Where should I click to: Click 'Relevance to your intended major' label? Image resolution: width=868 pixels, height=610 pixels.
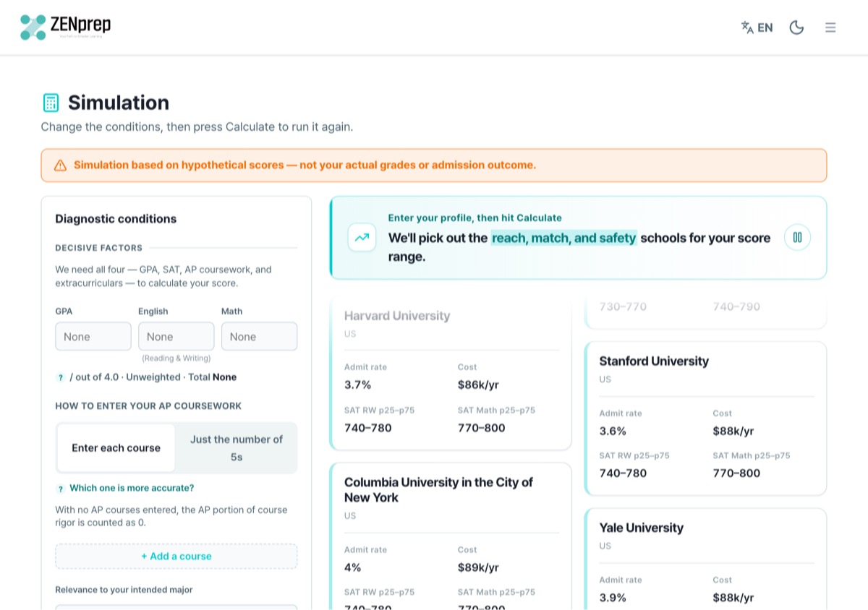coord(124,590)
